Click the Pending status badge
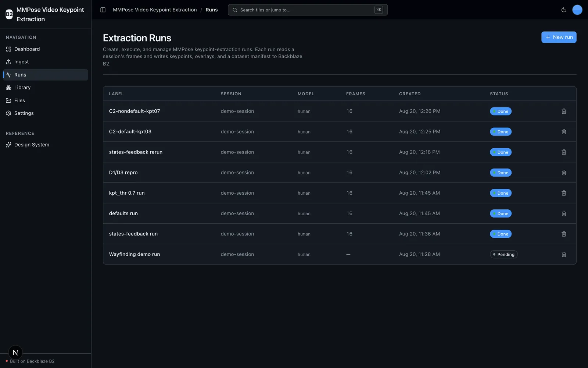This screenshot has width=588, height=368. (503, 254)
